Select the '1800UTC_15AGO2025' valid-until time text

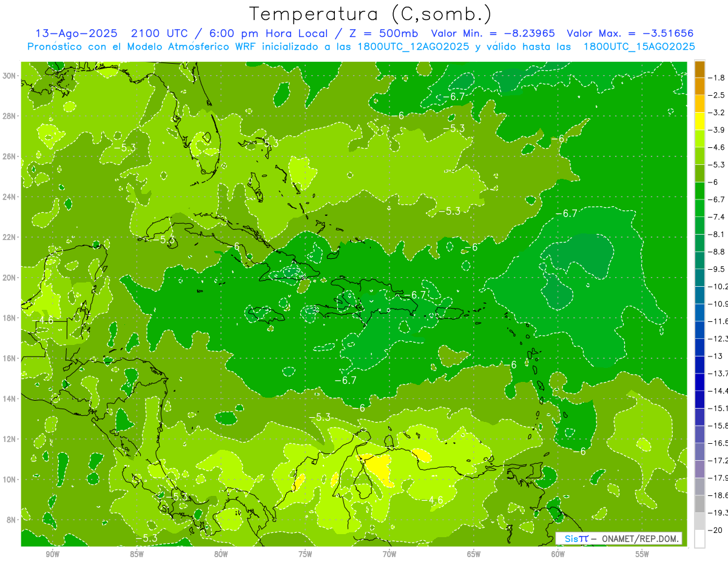point(639,47)
